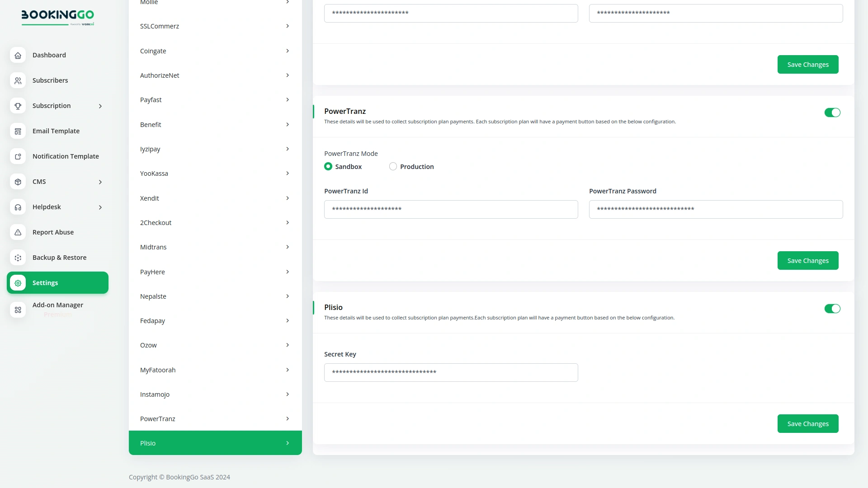
Task: Expand the Subscription sidebar menu
Action: 100,106
